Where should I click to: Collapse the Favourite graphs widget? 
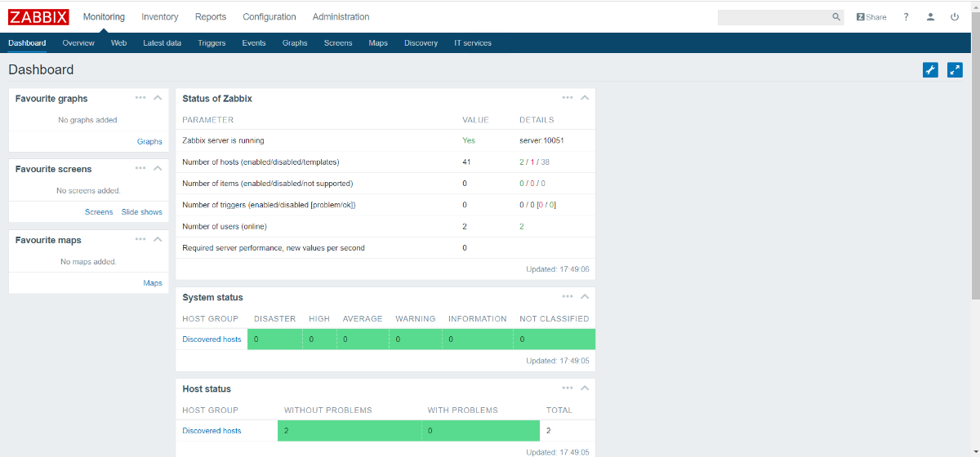coord(158,98)
